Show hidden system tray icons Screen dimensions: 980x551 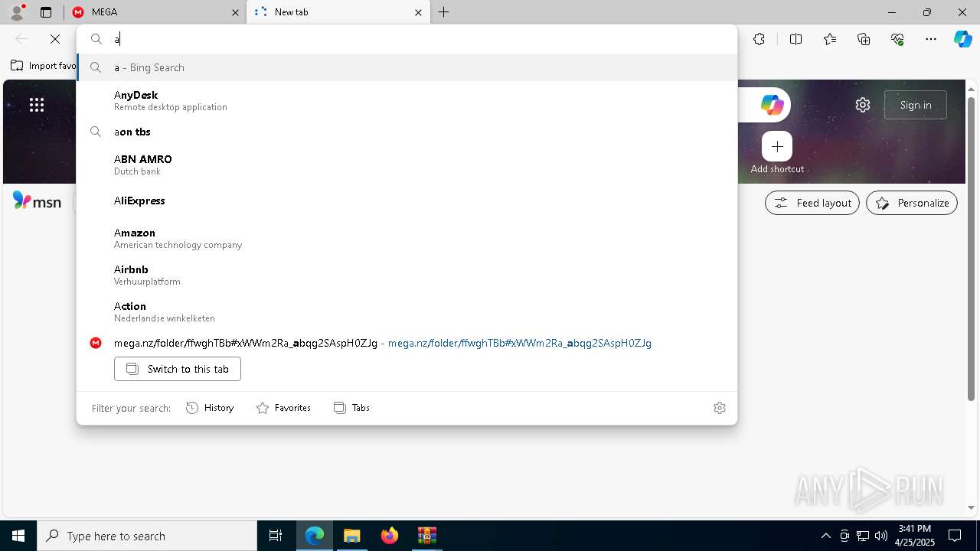(825, 536)
